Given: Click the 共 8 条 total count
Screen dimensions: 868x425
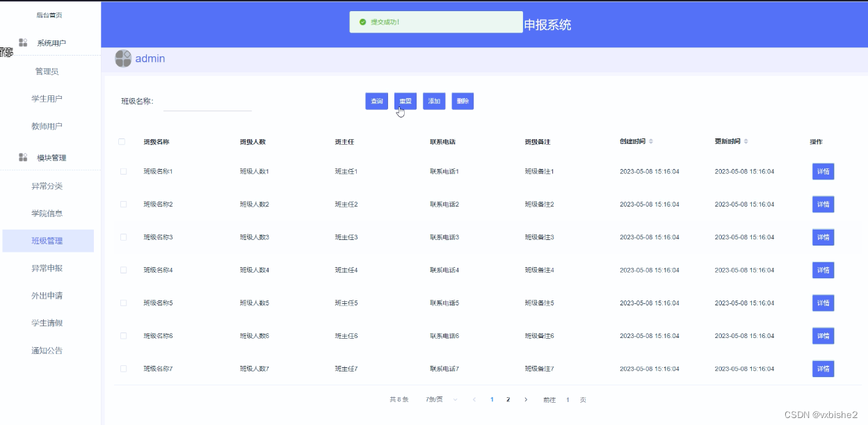Looking at the screenshot, I should tap(399, 400).
